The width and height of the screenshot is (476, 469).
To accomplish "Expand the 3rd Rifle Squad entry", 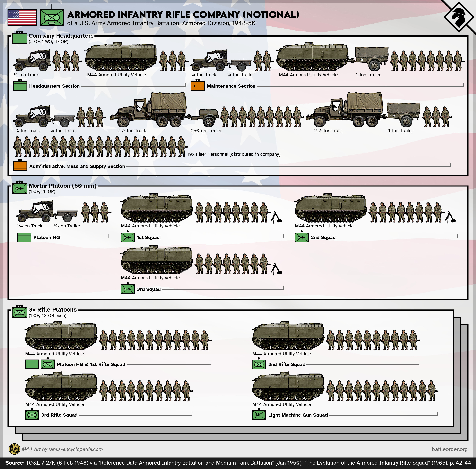I will pyautogui.click(x=32, y=415).
